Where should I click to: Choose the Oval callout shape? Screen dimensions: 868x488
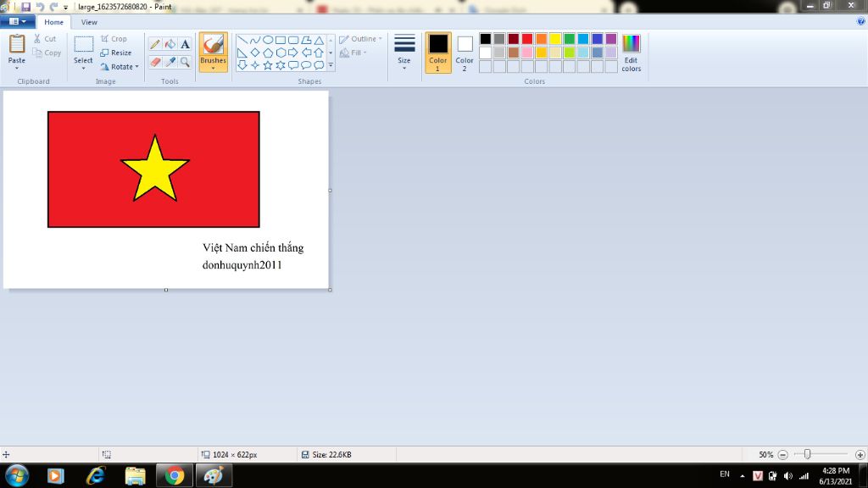[306, 65]
